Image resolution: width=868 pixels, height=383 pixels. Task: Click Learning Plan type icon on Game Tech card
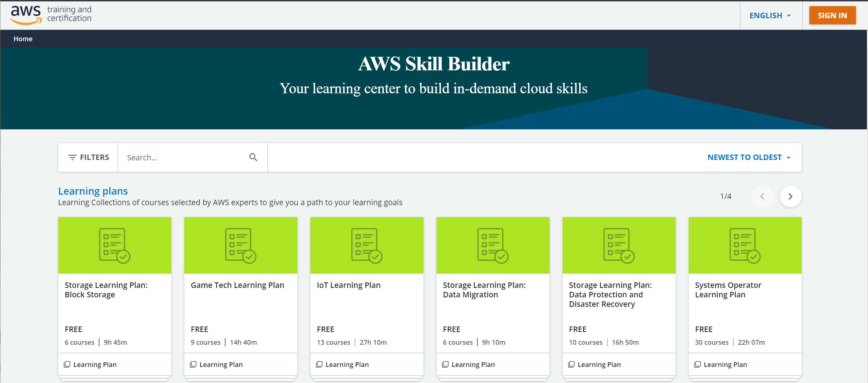coord(193,364)
